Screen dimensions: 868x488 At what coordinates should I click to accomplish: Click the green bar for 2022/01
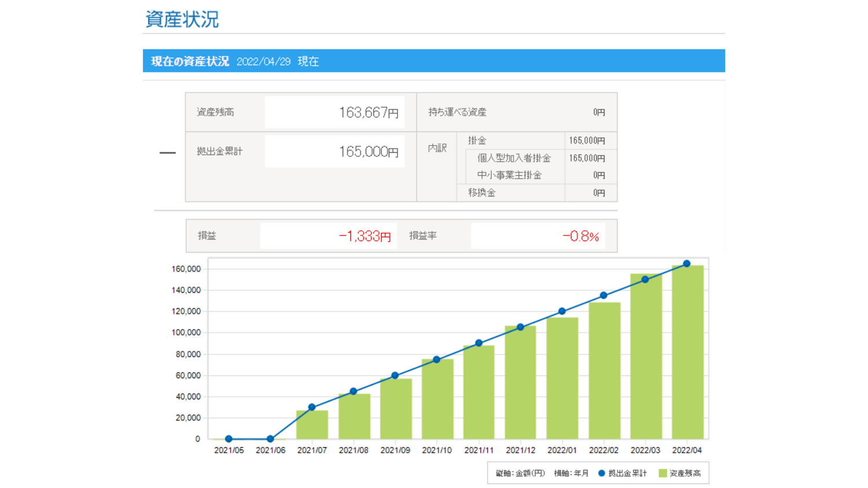[562, 378]
